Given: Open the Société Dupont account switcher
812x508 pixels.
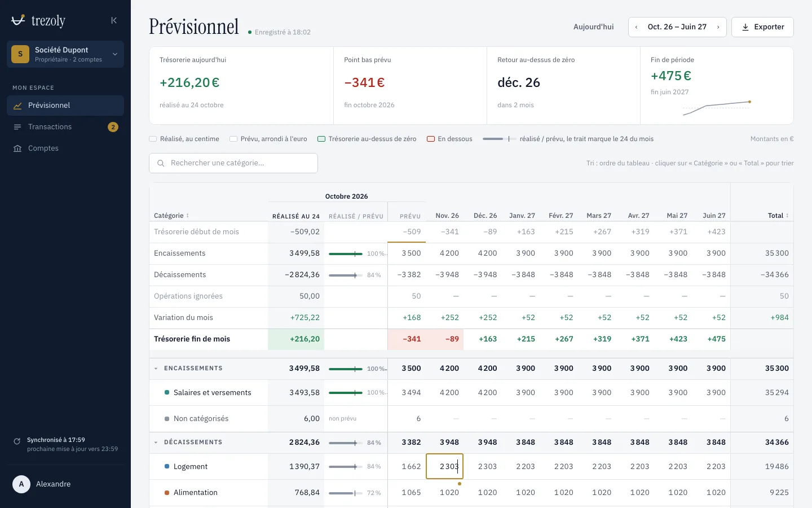Looking at the screenshot, I should 65,54.
